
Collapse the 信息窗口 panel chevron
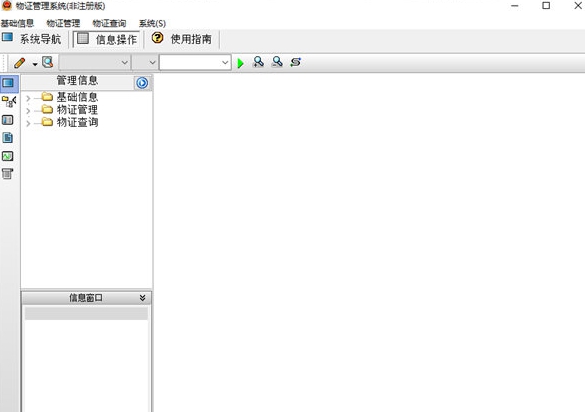pos(142,297)
